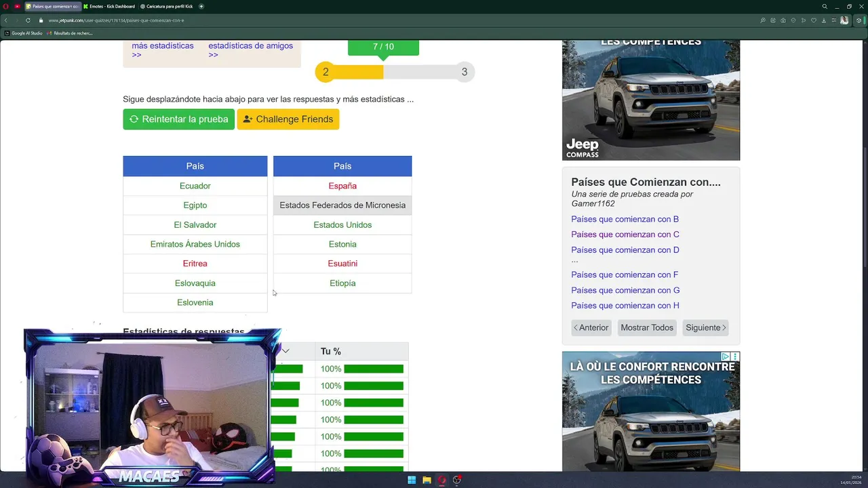
Task: Click the zoom magnifier icon in address bar
Action: (763, 20)
